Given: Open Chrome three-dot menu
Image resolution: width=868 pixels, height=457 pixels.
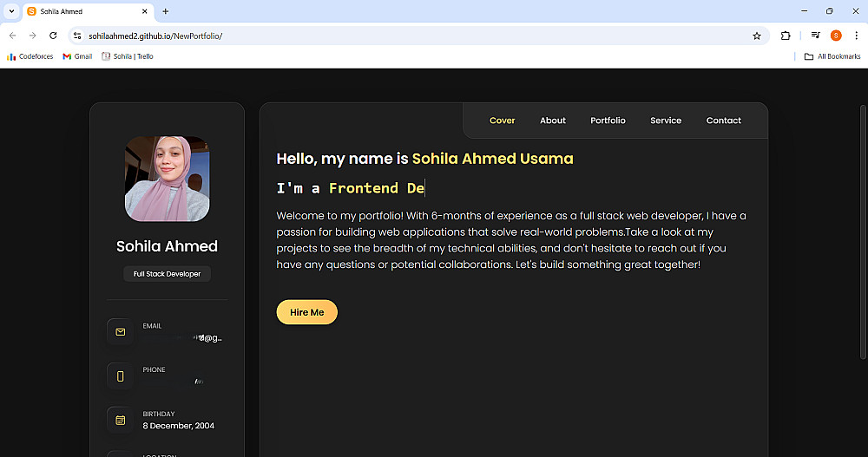Looking at the screenshot, I should click(x=856, y=36).
